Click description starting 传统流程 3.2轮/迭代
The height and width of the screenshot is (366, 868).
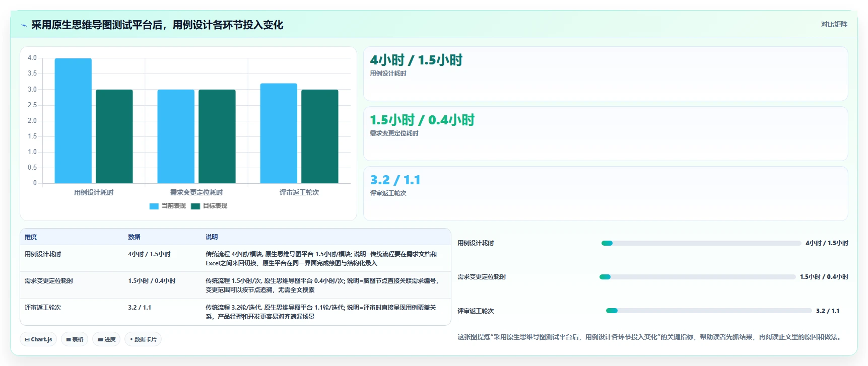point(321,312)
